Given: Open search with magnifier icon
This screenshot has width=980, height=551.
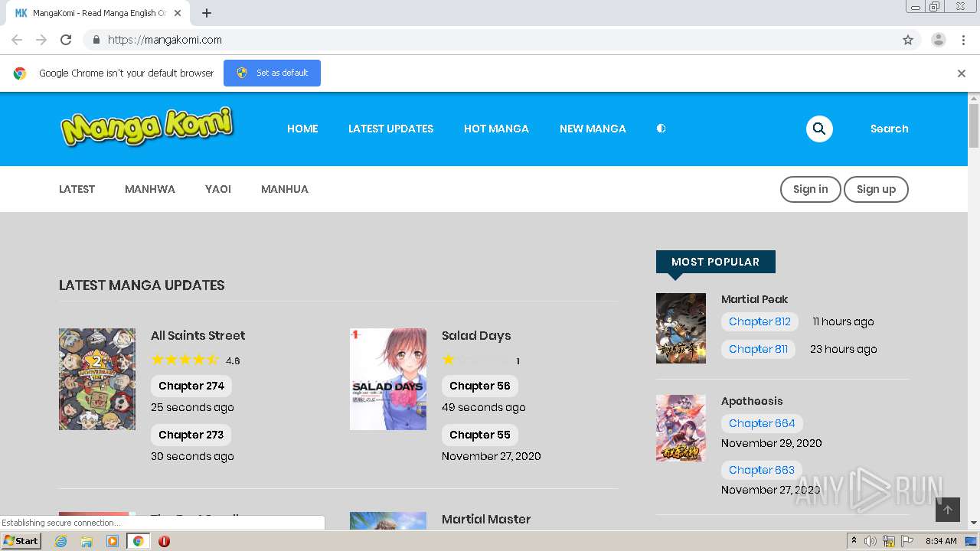Looking at the screenshot, I should tap(819, 129).
